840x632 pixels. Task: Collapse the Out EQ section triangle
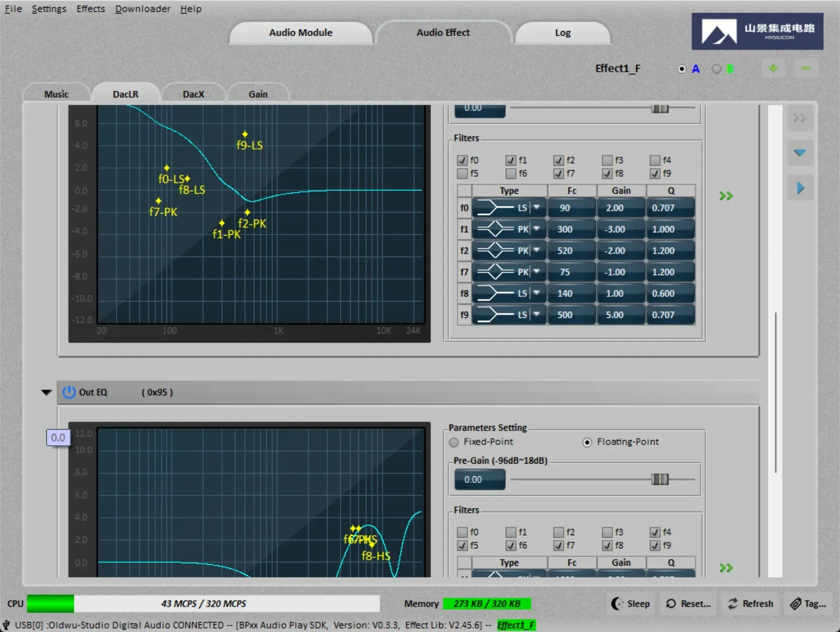click(46, 392)
